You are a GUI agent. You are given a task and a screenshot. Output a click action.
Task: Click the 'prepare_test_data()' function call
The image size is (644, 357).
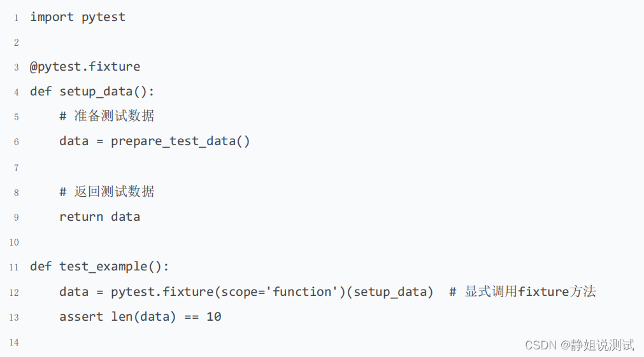180,141
